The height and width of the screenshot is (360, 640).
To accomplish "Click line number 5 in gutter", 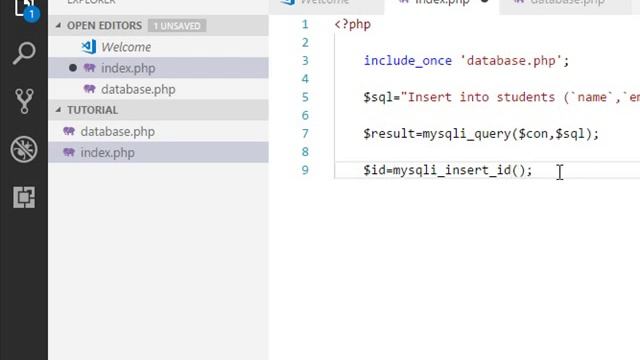I will [x=305, y=97].
